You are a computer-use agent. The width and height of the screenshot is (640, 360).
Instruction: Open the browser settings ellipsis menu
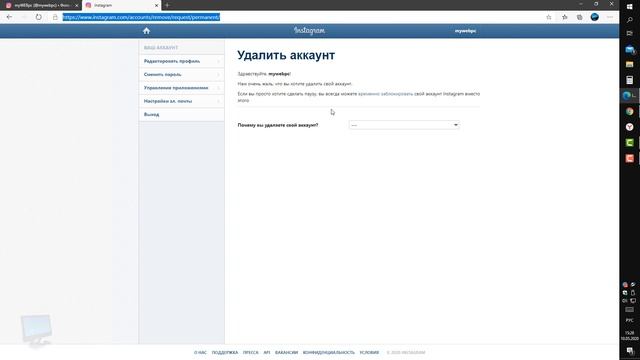610,17
